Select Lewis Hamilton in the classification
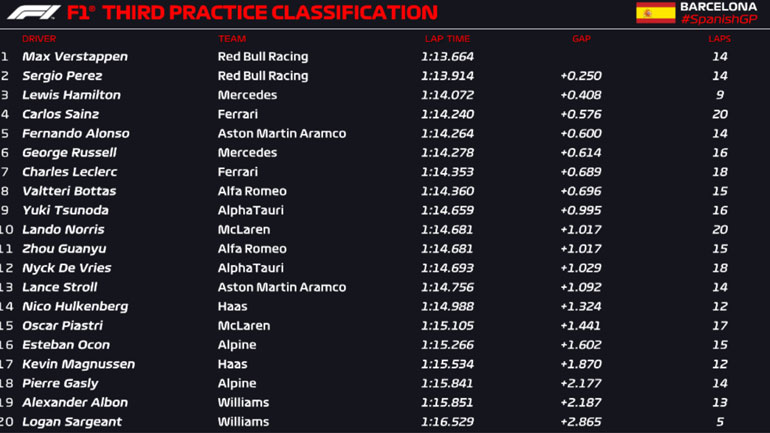Image resolution: width=770 pixels, height=433 pixels. click(x=71, y=95)
